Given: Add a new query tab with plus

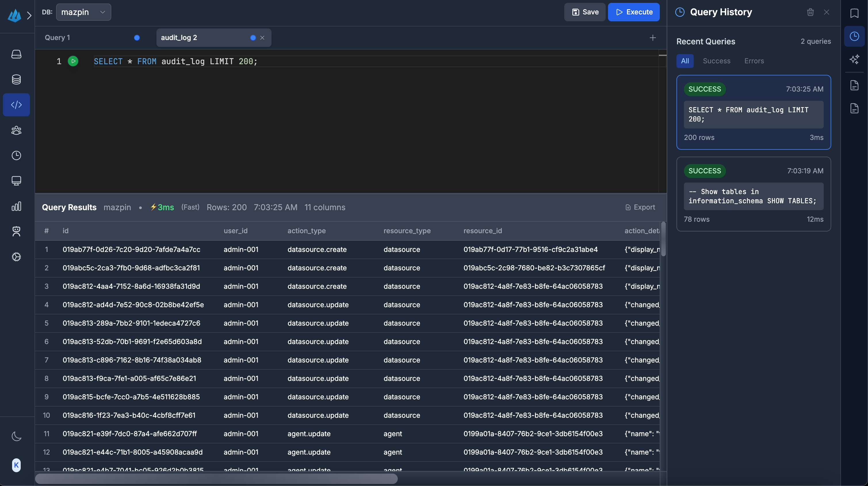Looking at the screenshot, I should [x=653, y=38].
